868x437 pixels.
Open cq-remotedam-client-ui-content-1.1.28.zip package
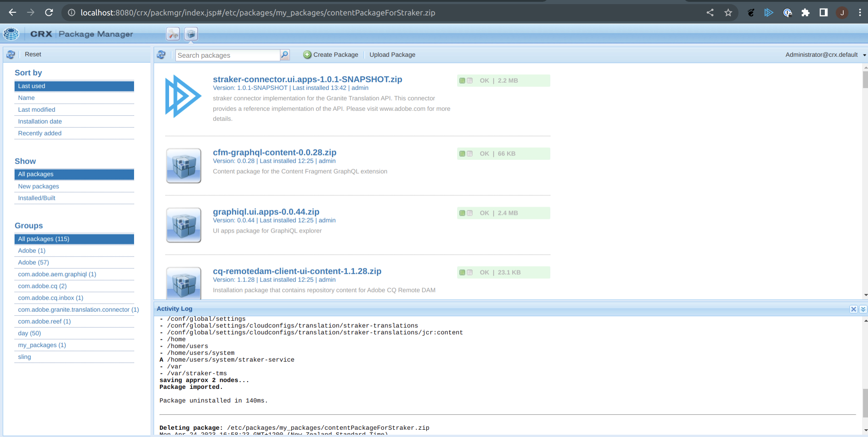[297, 271]
